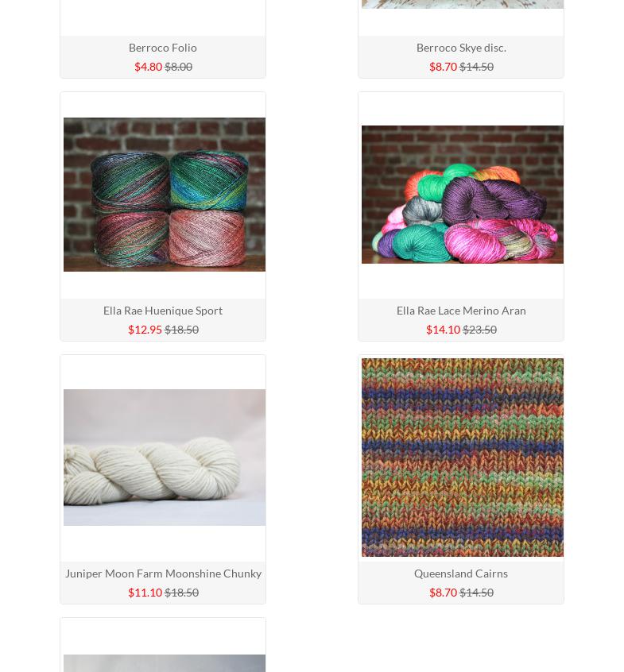Click the $4.80 sale price under Berroco Folio
The height and width of the screenshot is (672, 624).
(x=148, y=67)
